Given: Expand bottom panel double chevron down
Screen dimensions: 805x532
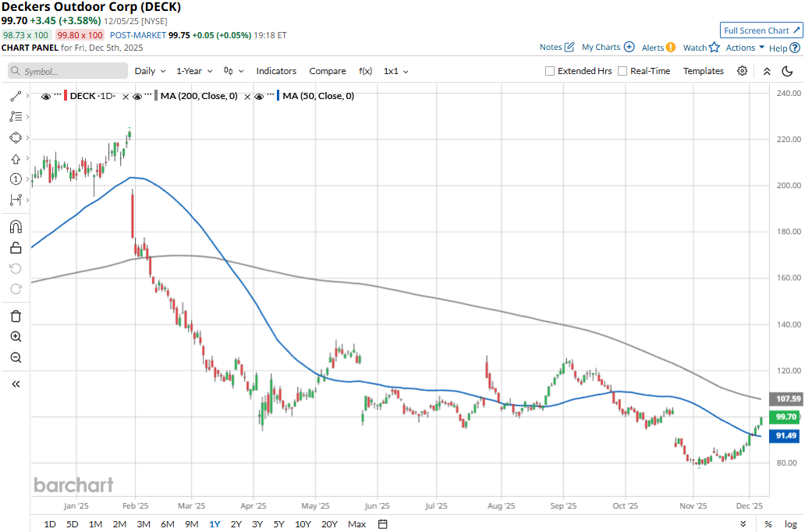Looking at the screenshot, I should pyautogui.click(x=743, y=524).
